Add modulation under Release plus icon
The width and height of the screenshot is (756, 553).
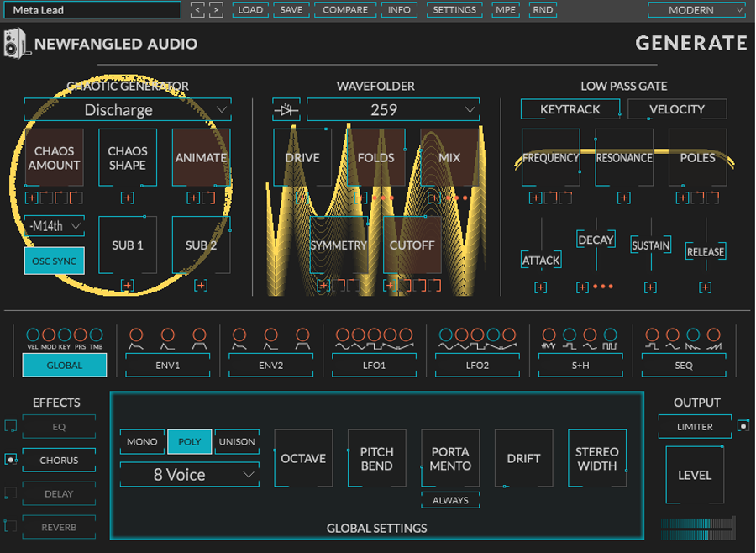706,287
